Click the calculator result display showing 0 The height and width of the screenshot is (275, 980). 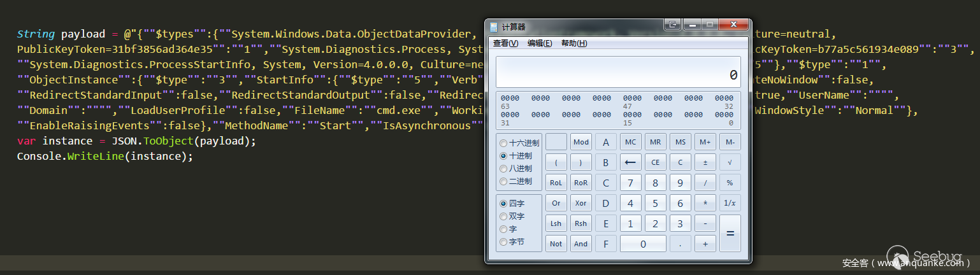point(618,72)
